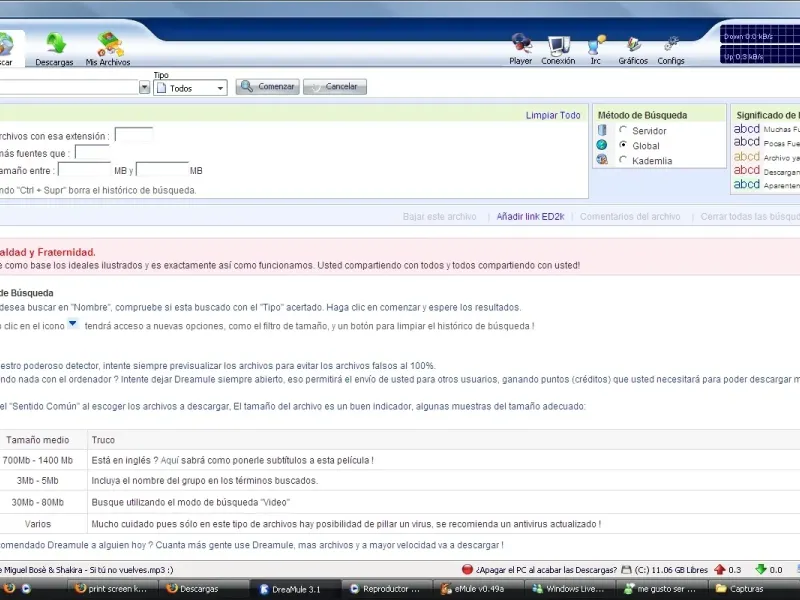Click the file extension input field
The height and width of the screenshot is (600, 800).
point(134,135)
